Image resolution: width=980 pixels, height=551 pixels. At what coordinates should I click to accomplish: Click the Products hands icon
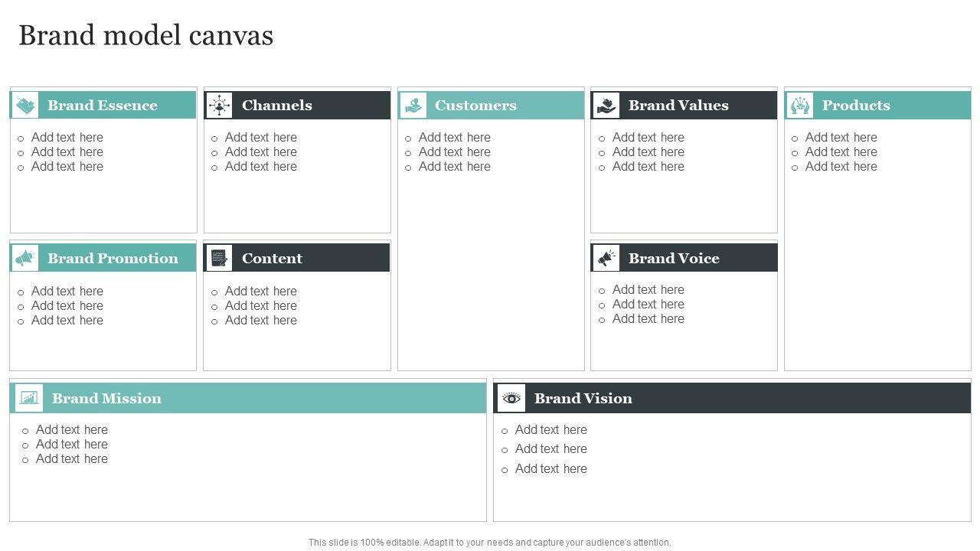pyautogui.click(x=800, y=105)
